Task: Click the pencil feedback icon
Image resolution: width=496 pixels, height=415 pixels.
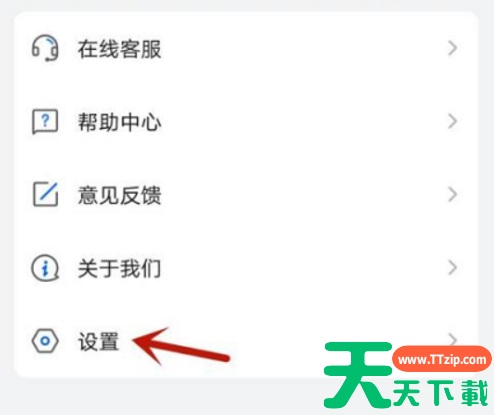Action: click(45, 194)
